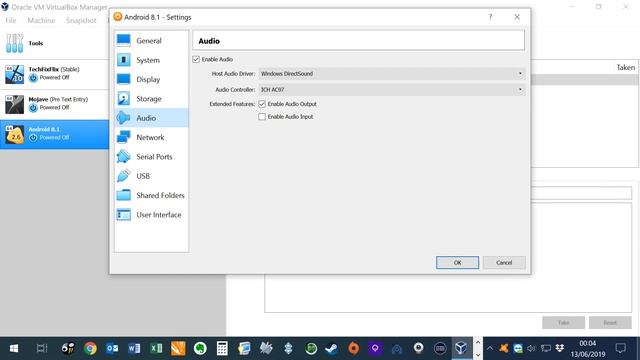
Task: Confirm settings with the OK button
Action: [x=457, y=262]
